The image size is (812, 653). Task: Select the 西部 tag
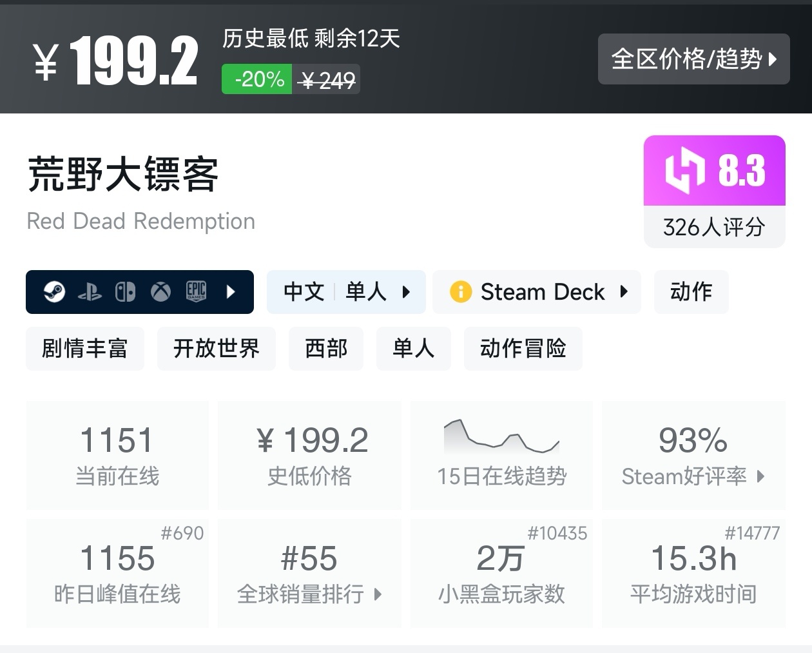(x=326, y=349)
